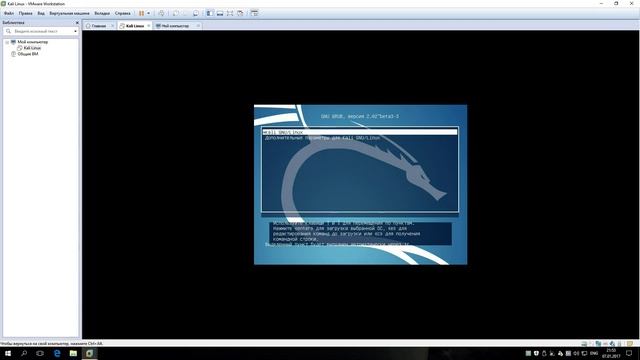Click the orange pause VM button
Viewport: 640px width, 360px height.
(x=142, y=13)
